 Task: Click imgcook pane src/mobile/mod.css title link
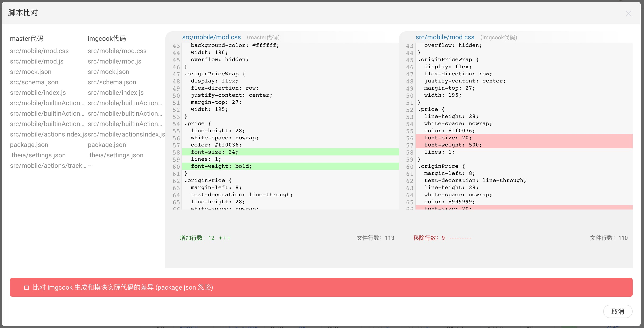pyautogui.click(x=445, y=37)
